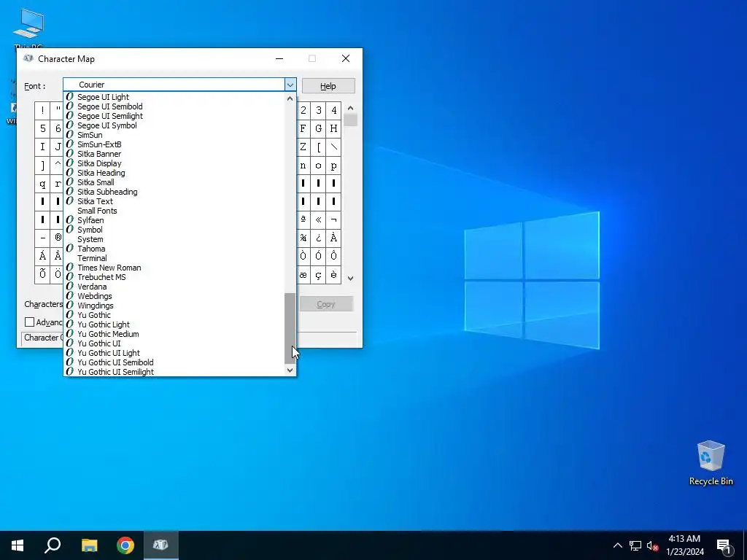Choose Tahoma font
747x560 pixels.
tap(174, 249)
